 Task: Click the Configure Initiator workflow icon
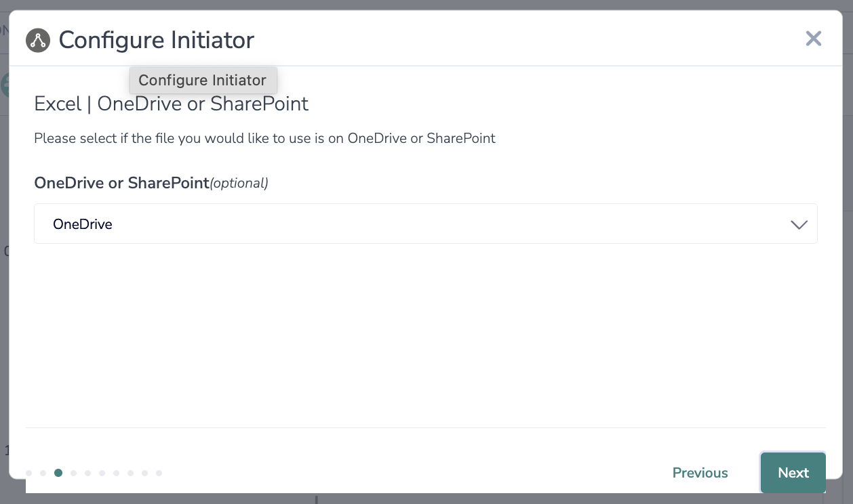coord(38,41)
